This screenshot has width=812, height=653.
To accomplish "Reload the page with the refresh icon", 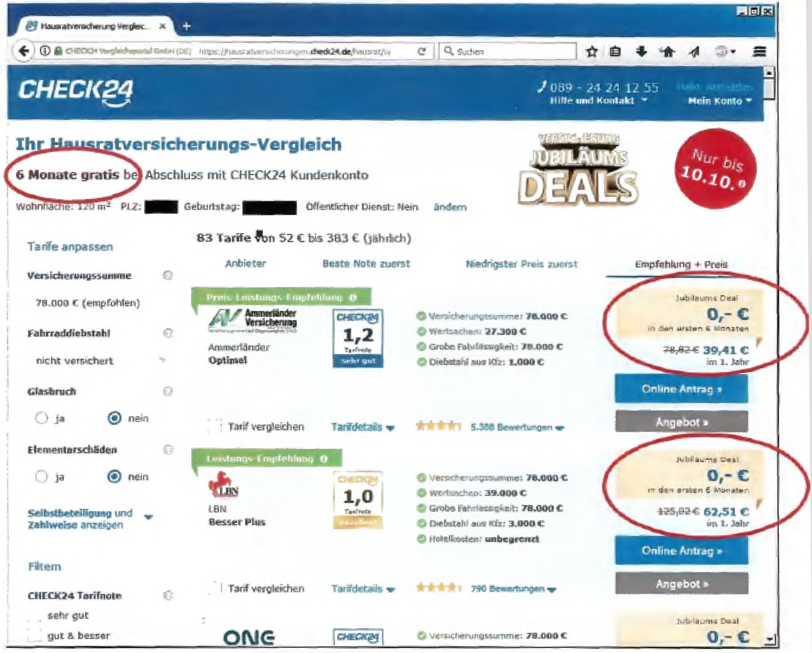I will click(x=422, y=51).
